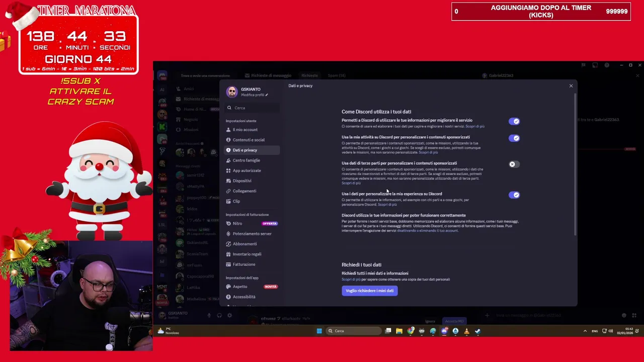Click ENG language indicator in tray
The image size is (644, 362).
595,331
